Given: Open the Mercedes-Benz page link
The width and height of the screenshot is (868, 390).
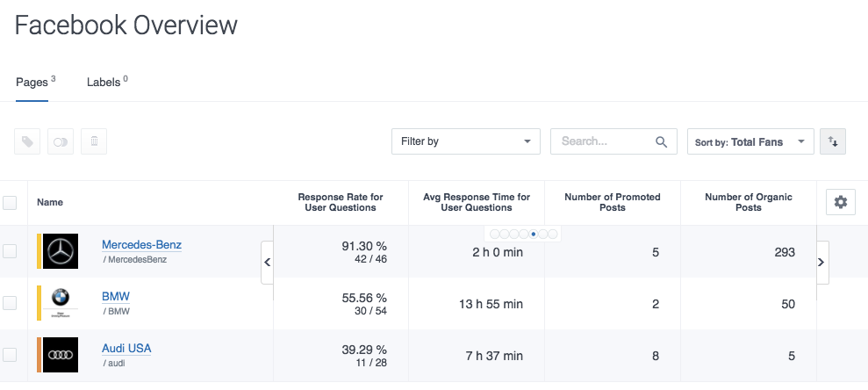Looking at the screenshot, I should (141, 245).
